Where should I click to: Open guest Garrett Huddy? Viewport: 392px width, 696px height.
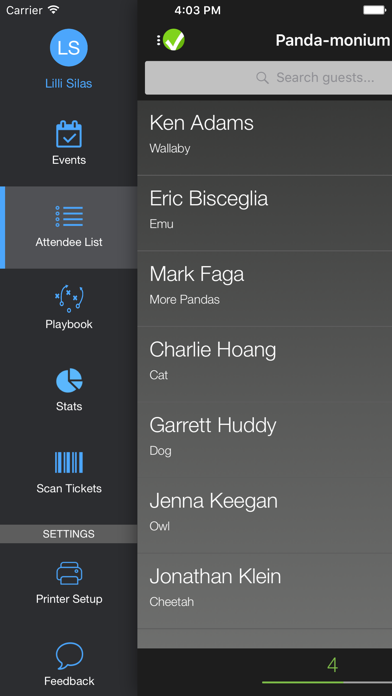265,440
